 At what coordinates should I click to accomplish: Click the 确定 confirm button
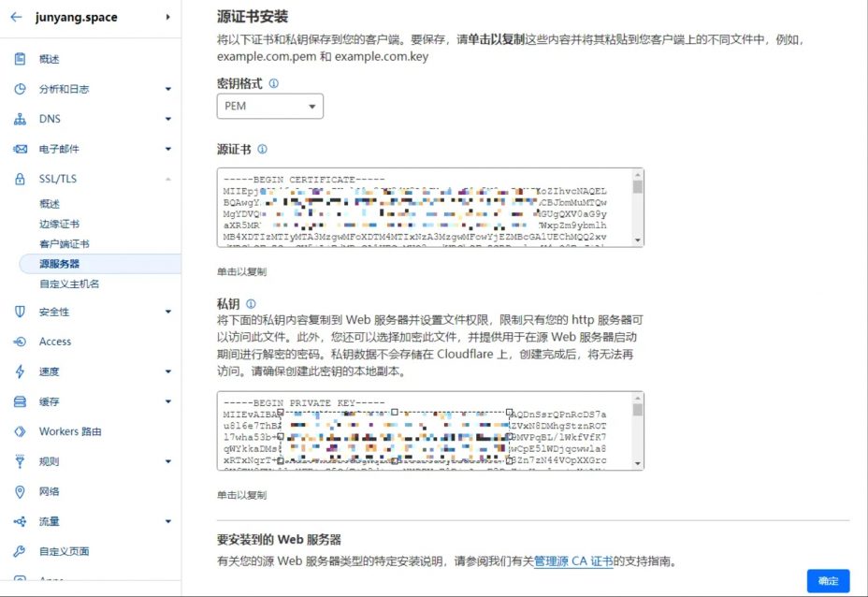pyautogui.click(x=827, y=580)
